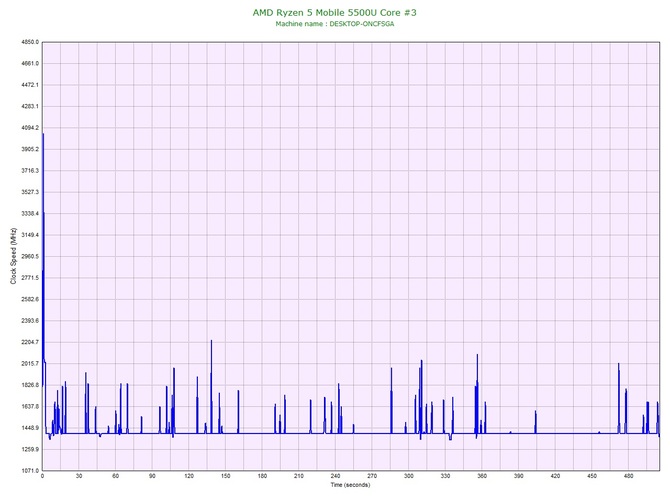Image resolution: width=670 pixels, height=502 pixels.
Task: Click the 3716.3 y-axis value
Action: [x=29, y=170]
